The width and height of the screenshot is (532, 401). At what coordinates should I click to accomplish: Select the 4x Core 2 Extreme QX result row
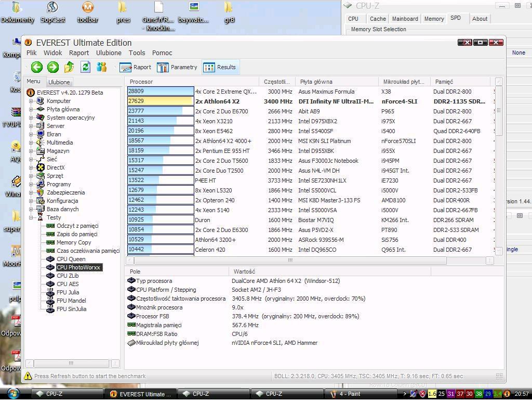coord(311,92)
